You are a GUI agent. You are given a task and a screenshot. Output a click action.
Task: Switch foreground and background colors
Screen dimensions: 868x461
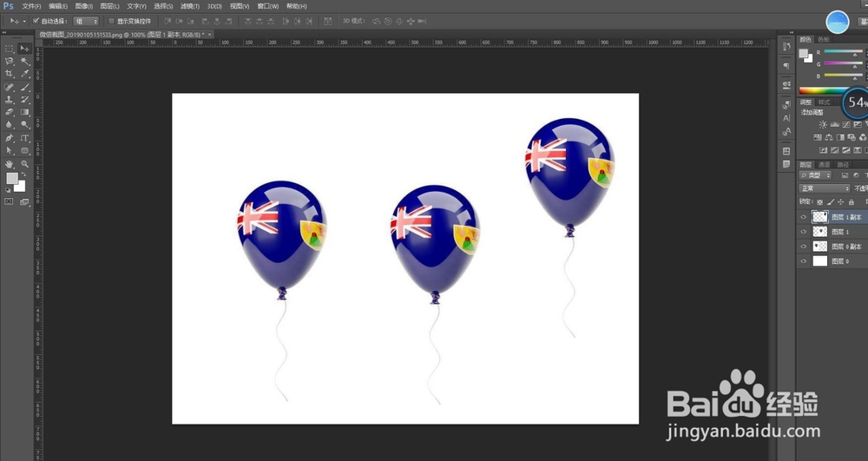(23, 174)
